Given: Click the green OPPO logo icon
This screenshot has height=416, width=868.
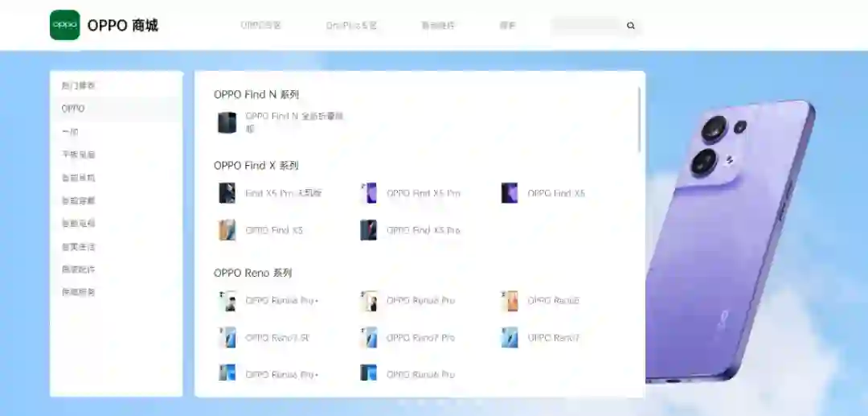Looking at the screenshot, I should point(65,25).
